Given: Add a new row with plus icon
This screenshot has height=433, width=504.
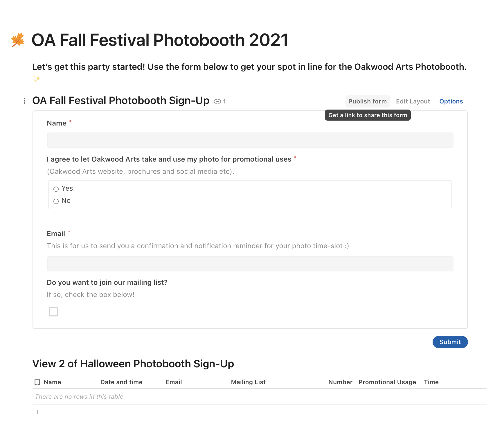Looking at the screenshot, I should (37, 412).
